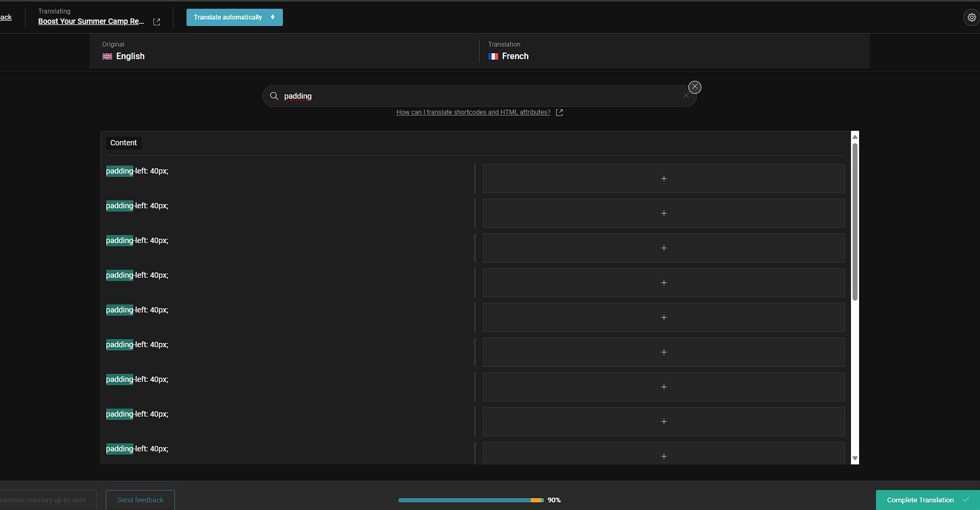Click the scrollbar up arrow
The image size is (980, 510).
[855, 137]
